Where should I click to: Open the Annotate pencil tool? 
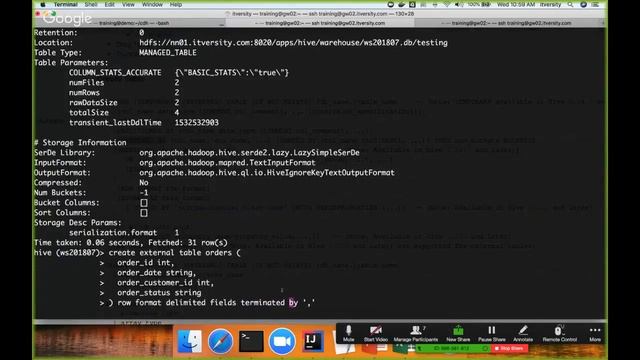point(523,333)
